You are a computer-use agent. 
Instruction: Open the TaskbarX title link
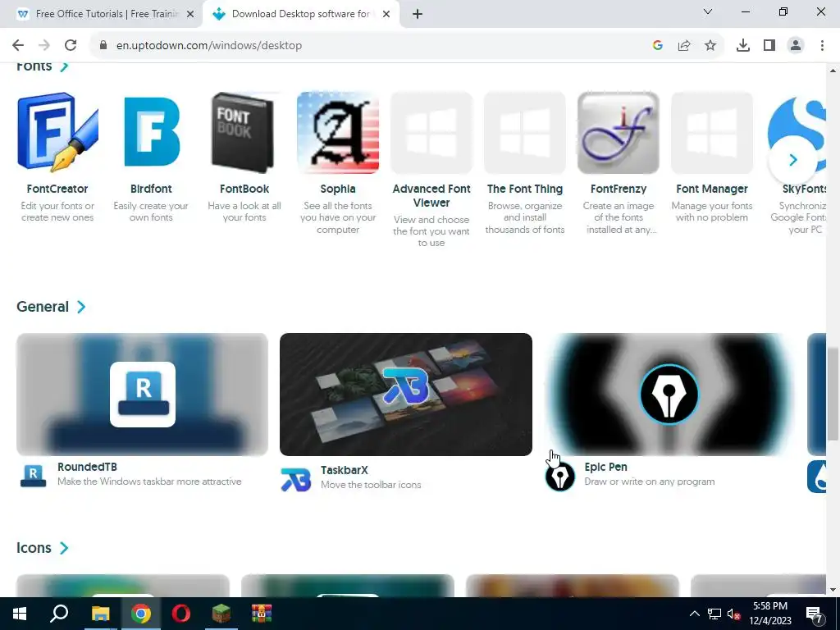click(345, 470)
